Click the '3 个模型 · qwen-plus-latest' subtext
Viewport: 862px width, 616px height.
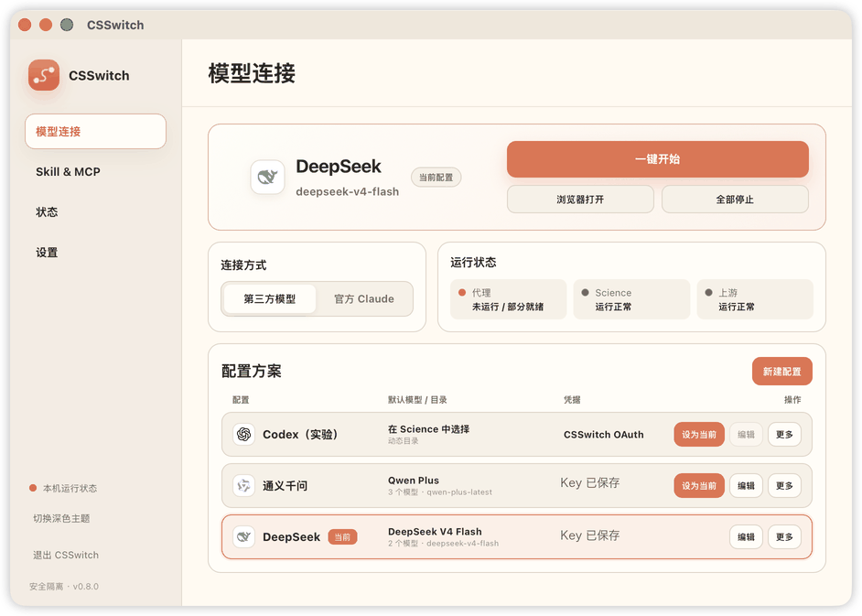pyautogui.click(x=440, y=492)
